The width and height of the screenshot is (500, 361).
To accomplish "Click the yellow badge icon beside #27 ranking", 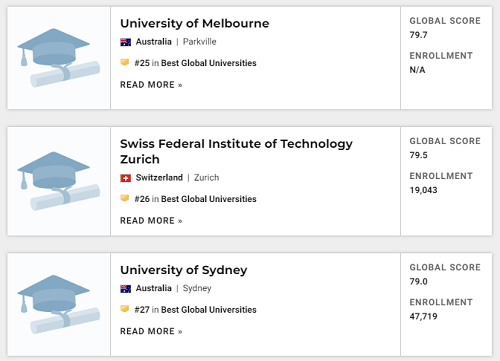I will click(x=125, y=309).
